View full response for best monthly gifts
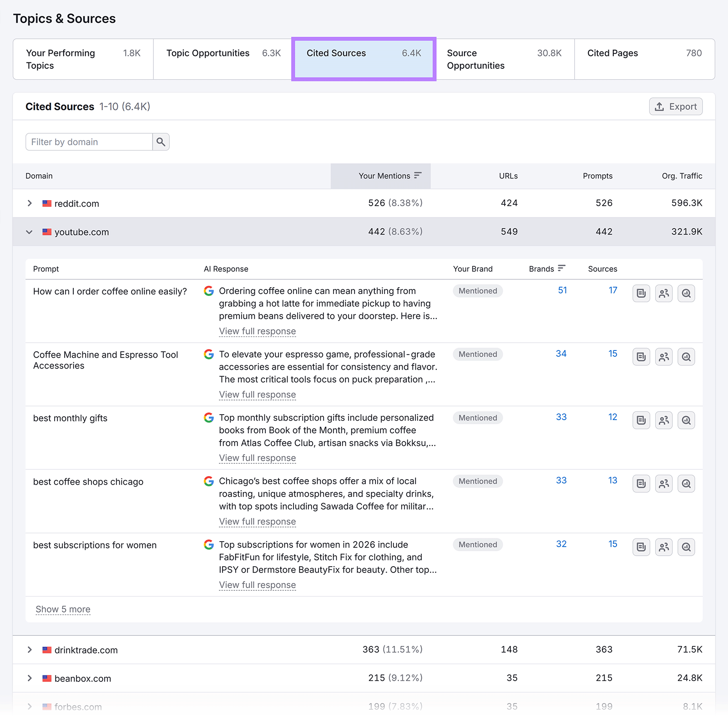728x720 pixels. [258, 458]
